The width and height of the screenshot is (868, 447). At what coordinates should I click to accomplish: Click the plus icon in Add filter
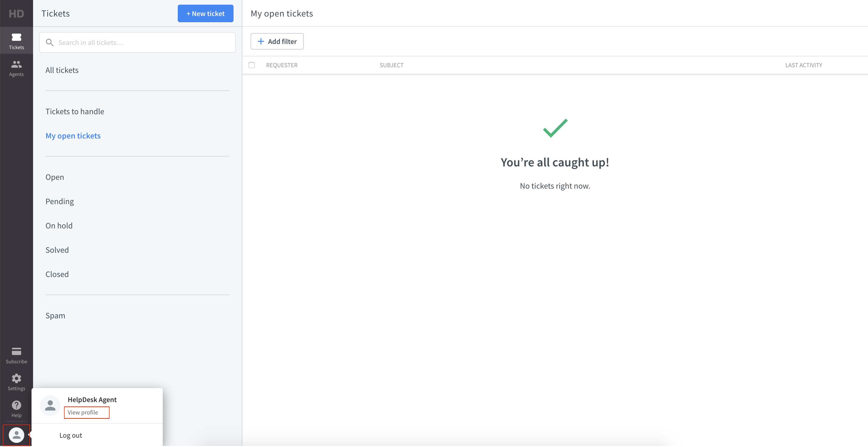(x=260, y=41)
